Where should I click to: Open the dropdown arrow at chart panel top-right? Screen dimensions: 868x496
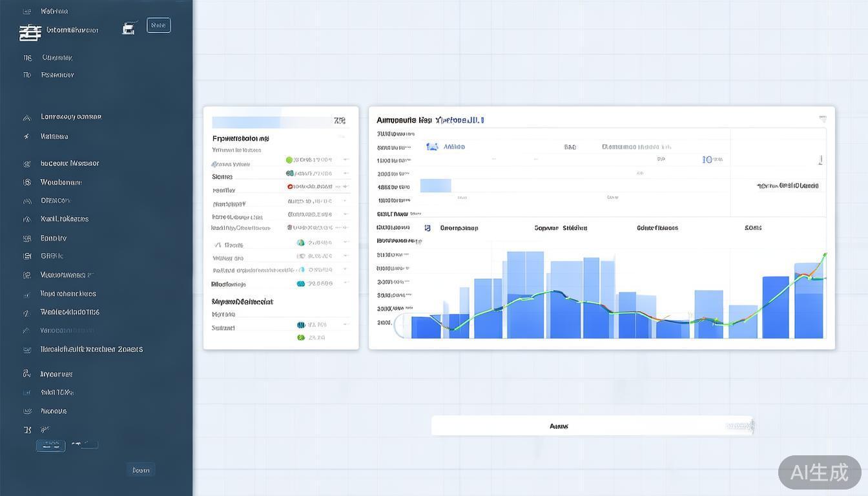click(822, 119)
